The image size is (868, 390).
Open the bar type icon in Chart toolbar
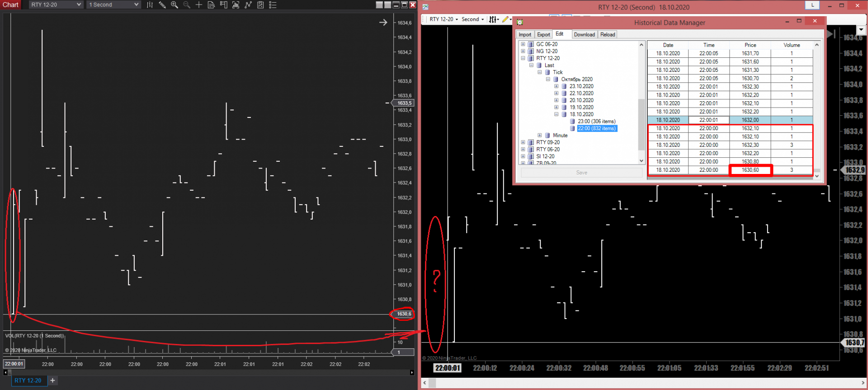tap(150, 5)
